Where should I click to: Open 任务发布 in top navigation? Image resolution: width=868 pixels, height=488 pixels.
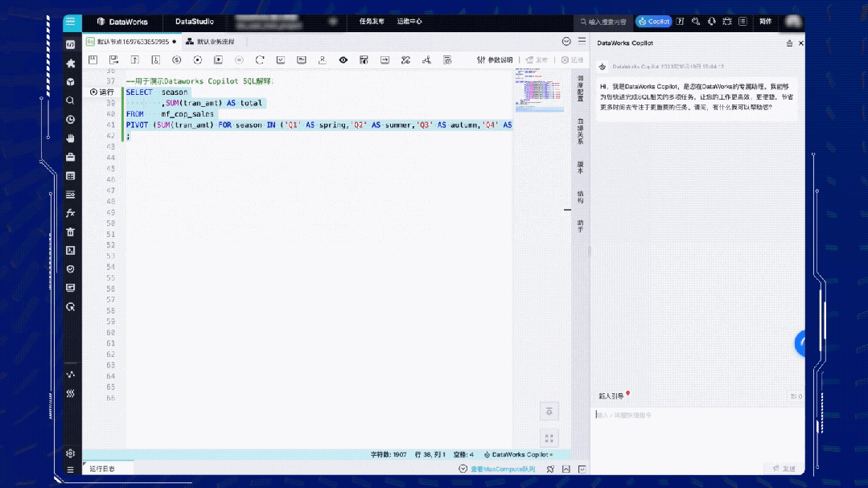pos(372,22)
